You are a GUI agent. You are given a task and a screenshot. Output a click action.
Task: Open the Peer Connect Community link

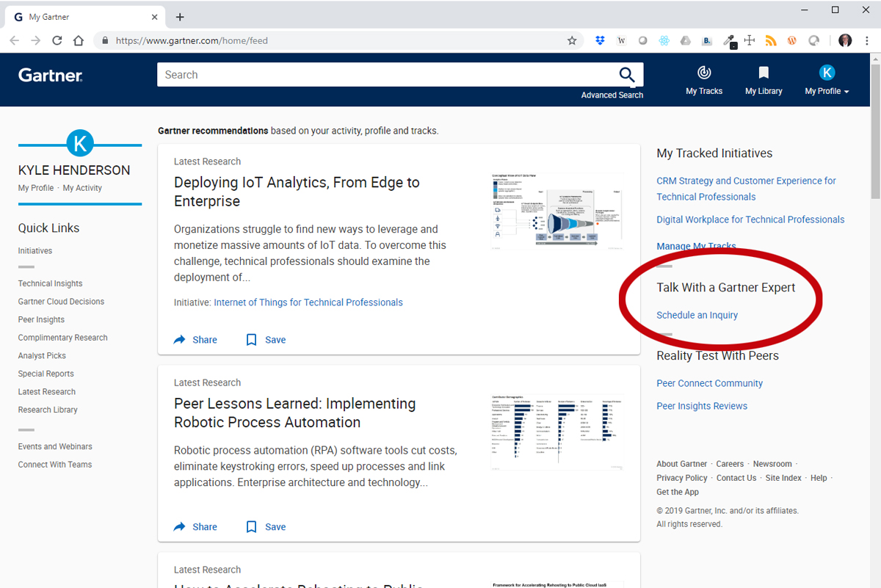(x=709, y=382)
